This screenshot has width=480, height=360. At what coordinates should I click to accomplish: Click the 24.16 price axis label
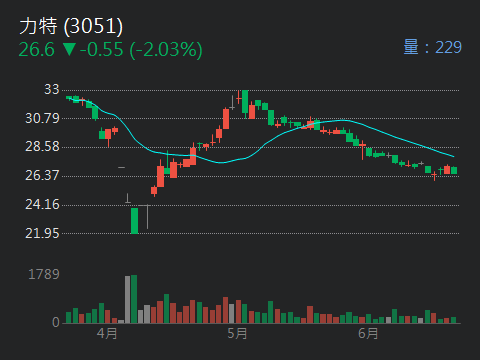42,205
